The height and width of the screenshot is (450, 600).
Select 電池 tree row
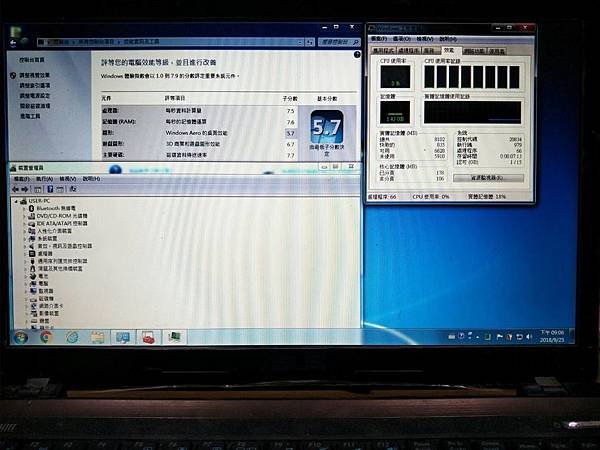tap(39, 276)
